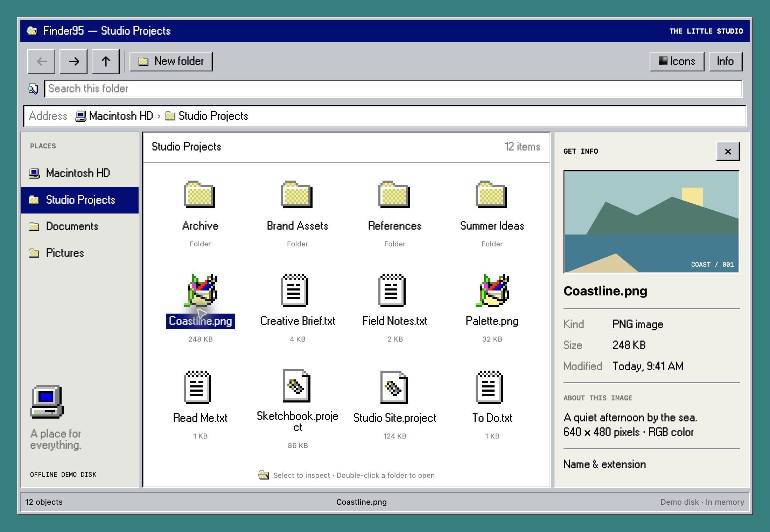770x532 pixels.
Task: Click the 'PNG image' kind value
Action: 638,324
